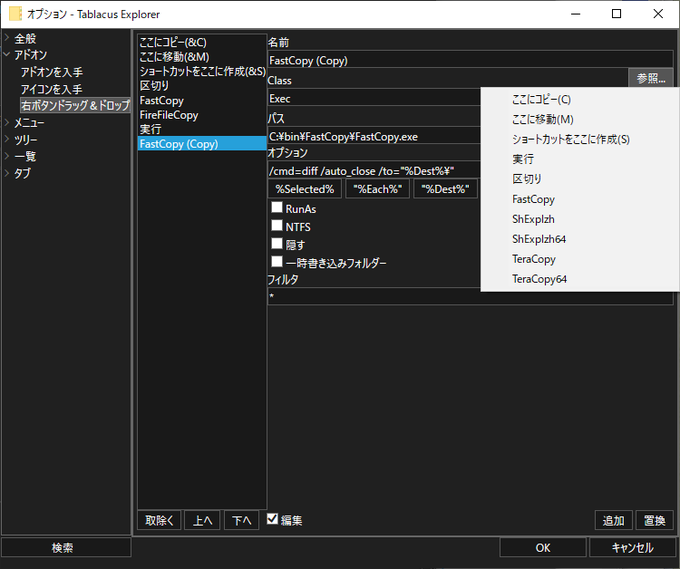Enable the NTFS checkbox
The width and height of the screenshot is (680, 569).
277,226
